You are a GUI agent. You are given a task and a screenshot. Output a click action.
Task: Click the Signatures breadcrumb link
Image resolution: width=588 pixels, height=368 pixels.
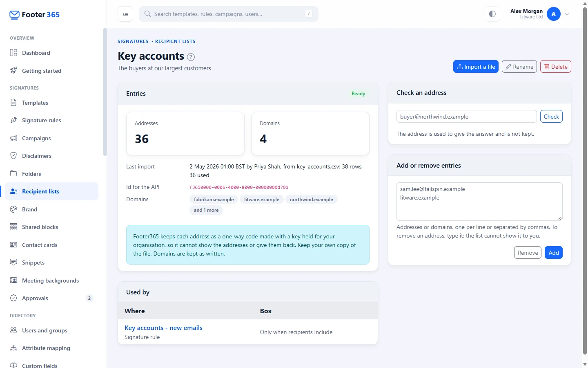pyautogui.click(x=133, y=41)
